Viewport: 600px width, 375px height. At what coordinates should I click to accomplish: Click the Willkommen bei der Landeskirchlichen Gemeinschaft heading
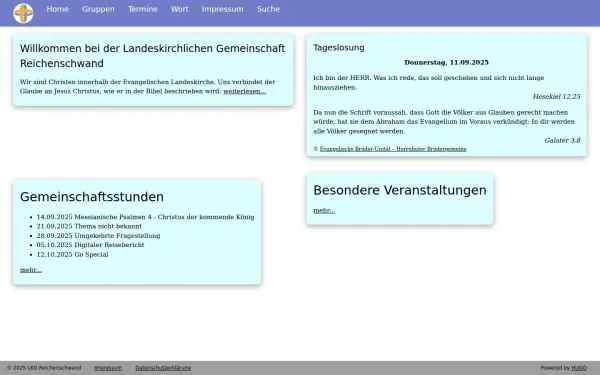pyautogui.click(x=153, y=56)
